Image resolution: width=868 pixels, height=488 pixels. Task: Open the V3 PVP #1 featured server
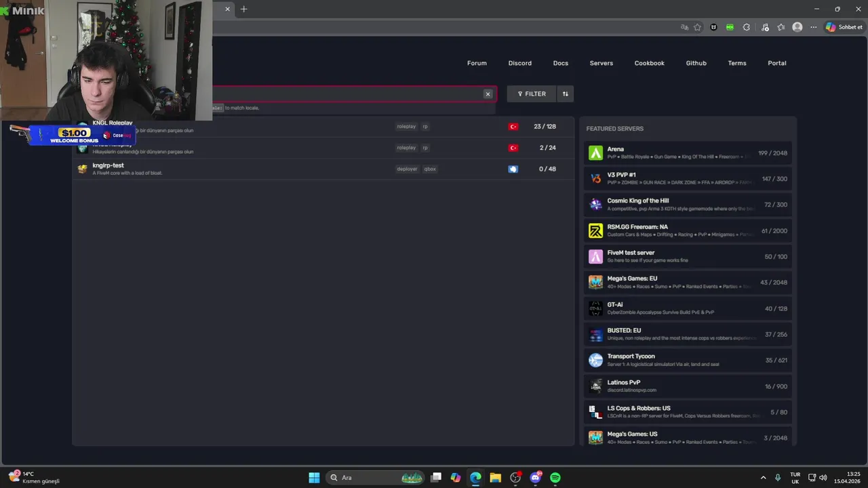pyautogui.click(x=688, y=179)
